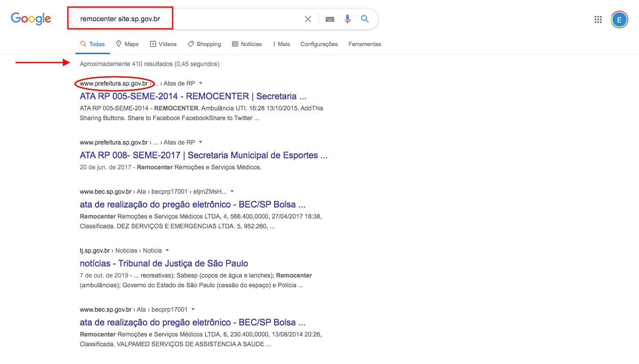Select the Todas results tab
Viewport: 639px width, 364px height.
pyautogui.click(x=92, y=44)
